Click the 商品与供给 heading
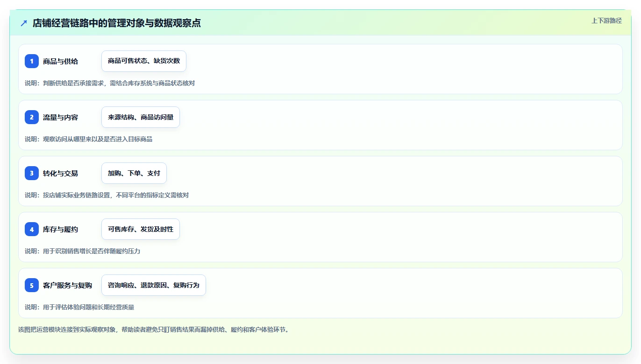 60,61
